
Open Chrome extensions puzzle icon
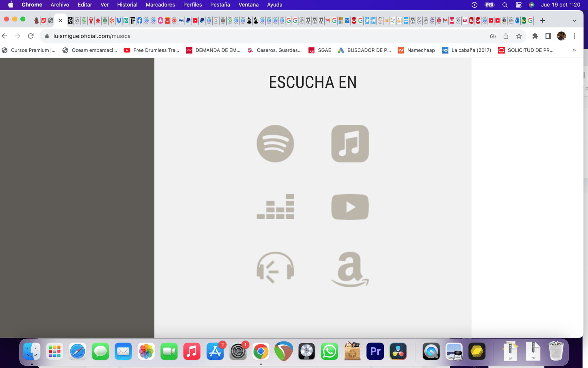(x=535, y=36)
